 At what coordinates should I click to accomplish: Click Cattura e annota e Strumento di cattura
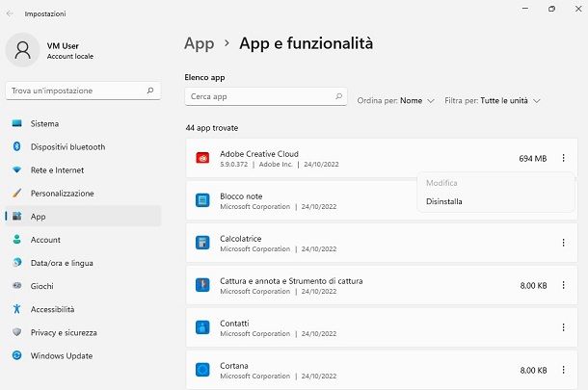click(x=291, y=280)
